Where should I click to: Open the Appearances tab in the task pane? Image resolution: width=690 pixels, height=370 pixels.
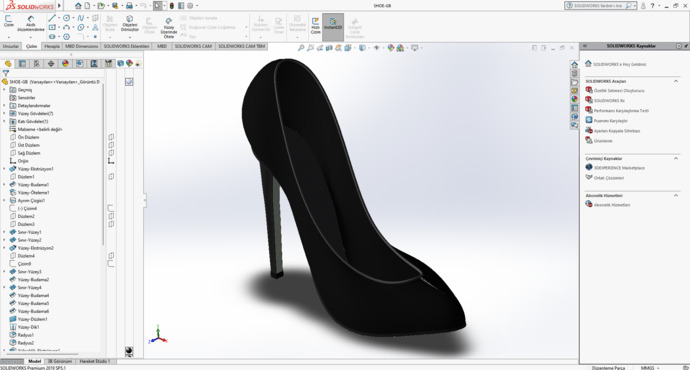(574, 99)
